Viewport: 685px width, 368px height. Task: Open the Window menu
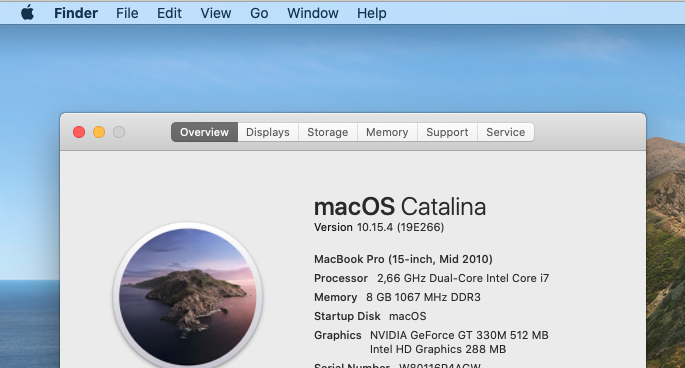click(x=313, y=13)
